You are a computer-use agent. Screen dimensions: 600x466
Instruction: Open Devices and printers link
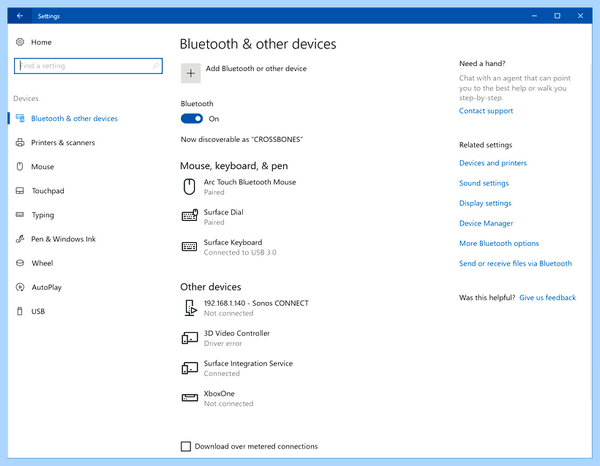tap(493, 163)
